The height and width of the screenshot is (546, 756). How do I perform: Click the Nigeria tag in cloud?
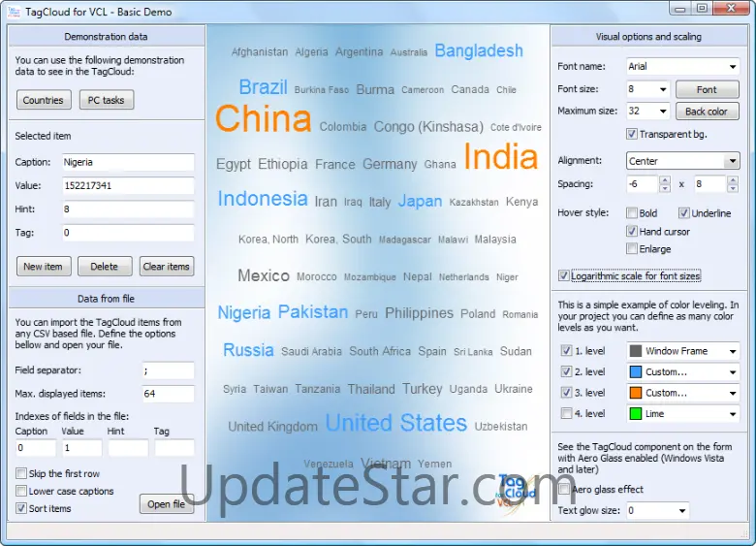[244, 312]
